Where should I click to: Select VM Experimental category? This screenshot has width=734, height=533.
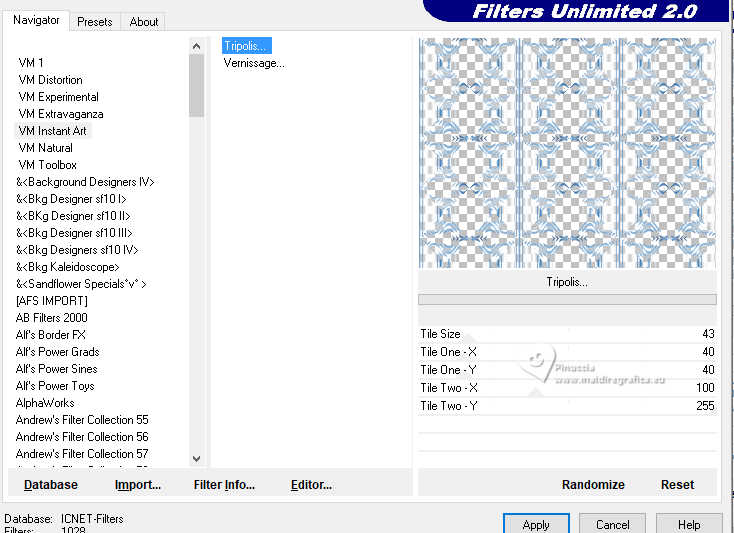pyautogui.click(x=59, y=97)
